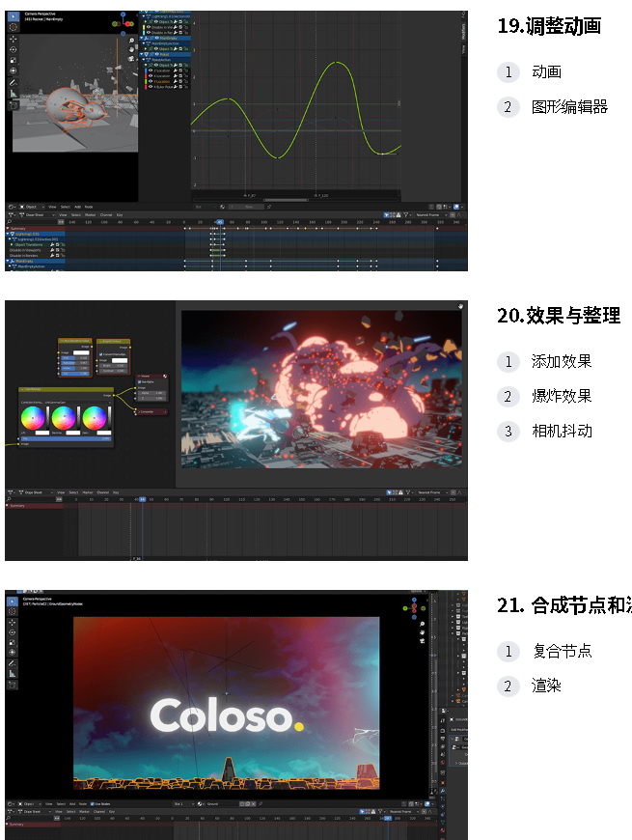This screenshot has height=840, width=632.
Task: Open lesson item 渲染
Action: click(546, 686)
